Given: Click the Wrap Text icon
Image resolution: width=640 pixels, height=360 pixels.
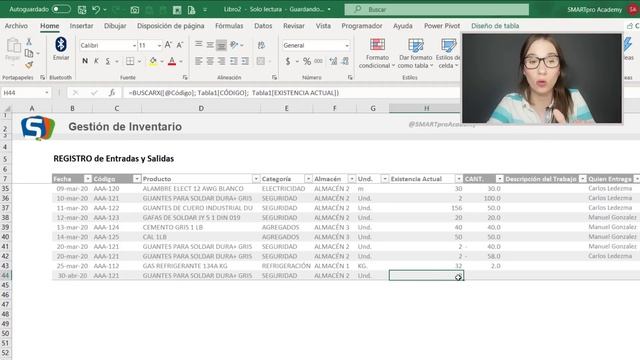Looking at the screenshot, I should 261,45.
